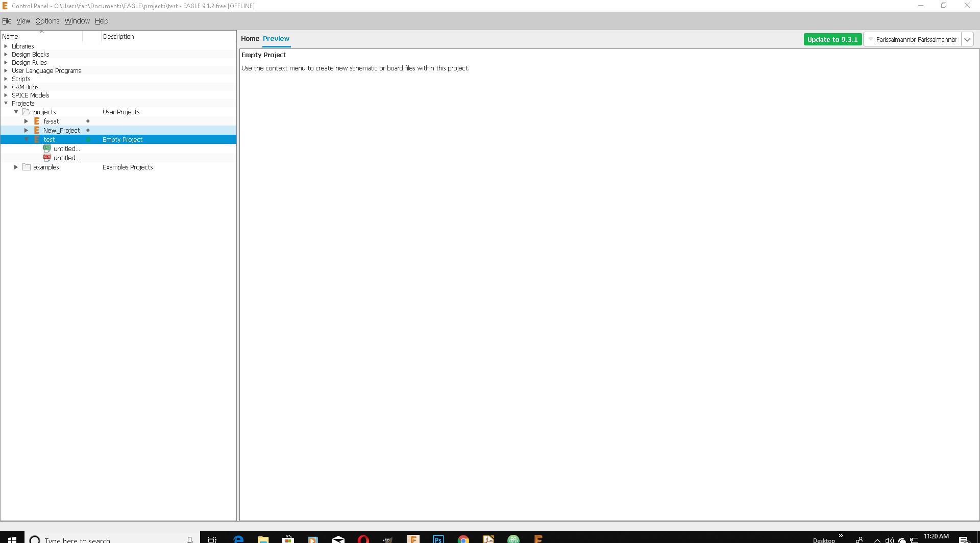
Task: Expand the Design Blocks tree node
Action: point(6,55)
